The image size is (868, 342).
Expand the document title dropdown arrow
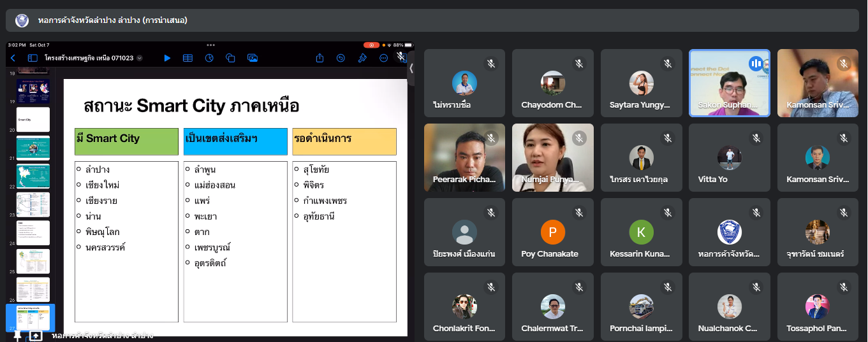pyautogui.click(x=140, y=58)
